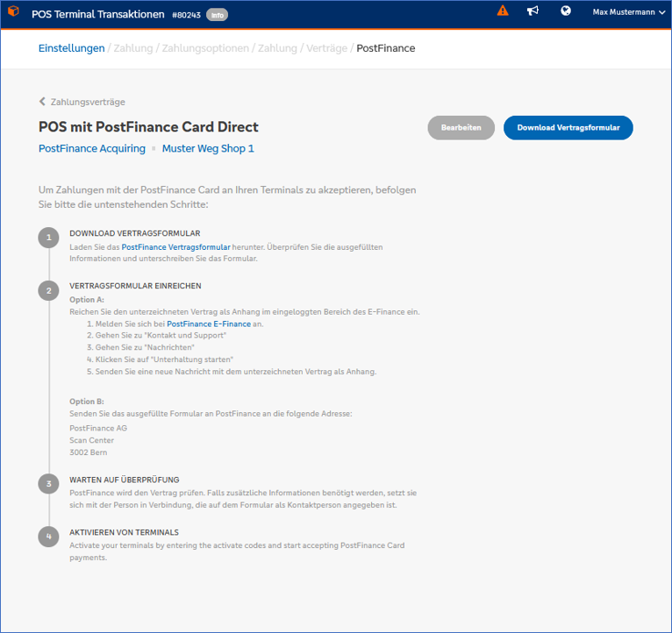Viewport: 672px width, 633px height.
Task: Go to first Zahlung breadcrumb after Einstellungen
Action: coord(133,48)
